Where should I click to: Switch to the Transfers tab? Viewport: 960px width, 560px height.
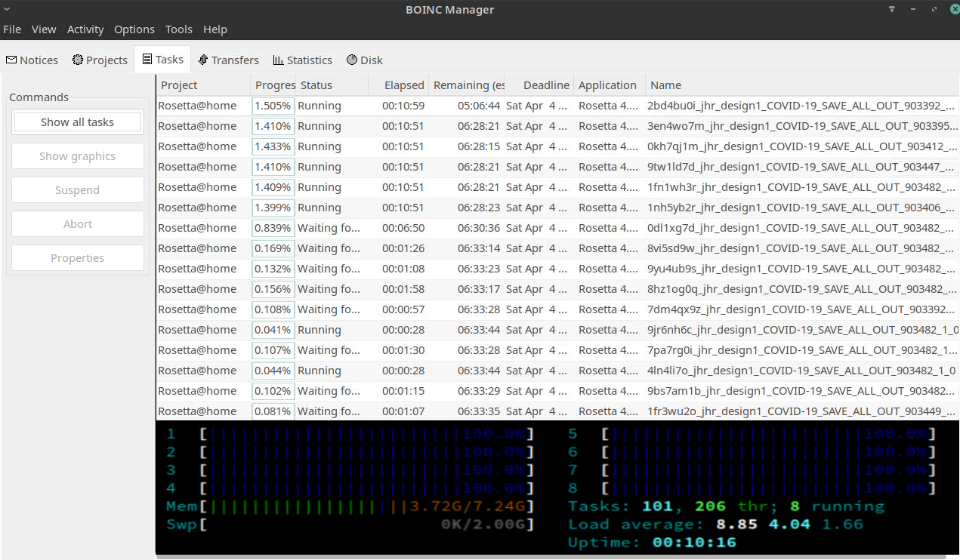tap(228, 60)
